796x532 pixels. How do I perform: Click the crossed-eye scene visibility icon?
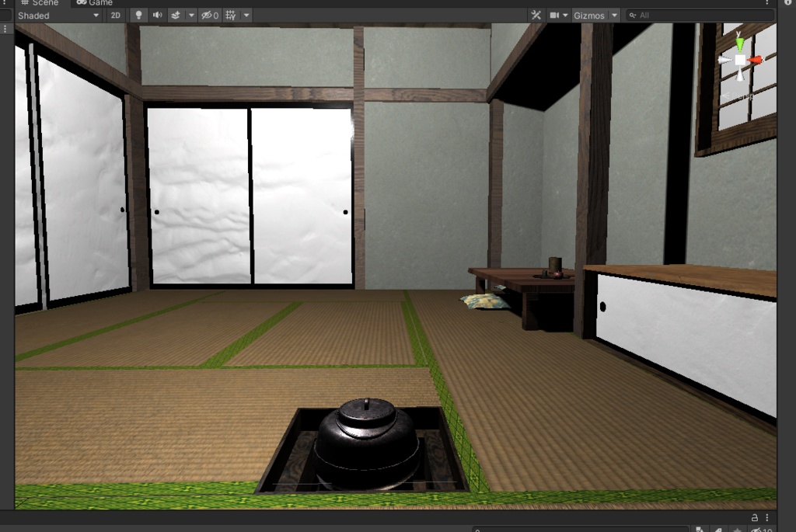point(206,15)
